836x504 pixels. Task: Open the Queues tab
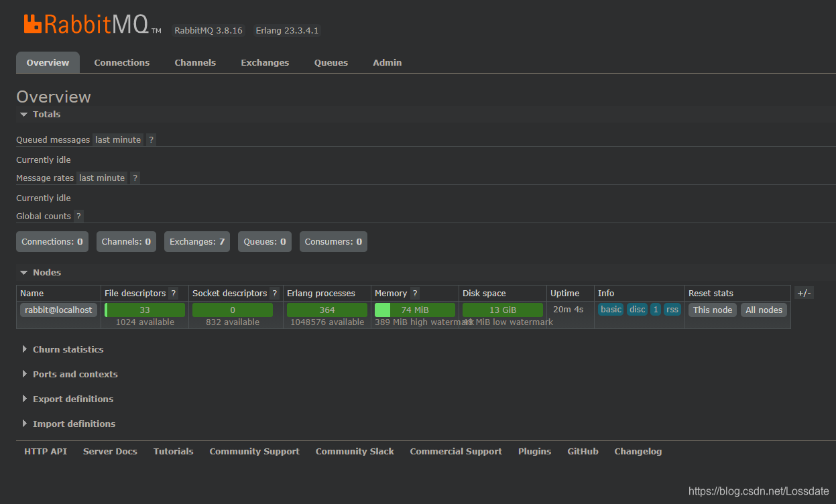pos(331,62)
